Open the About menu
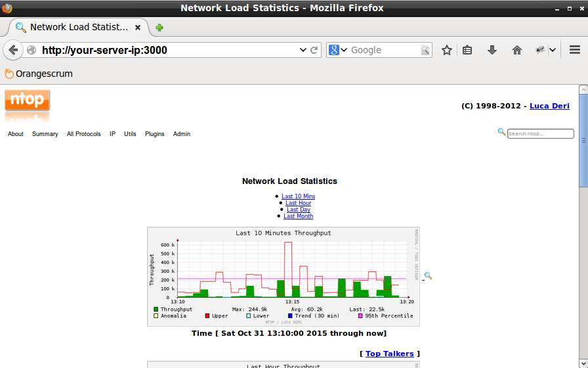This screenshot has height=368, width=588. tap(15, 134)
